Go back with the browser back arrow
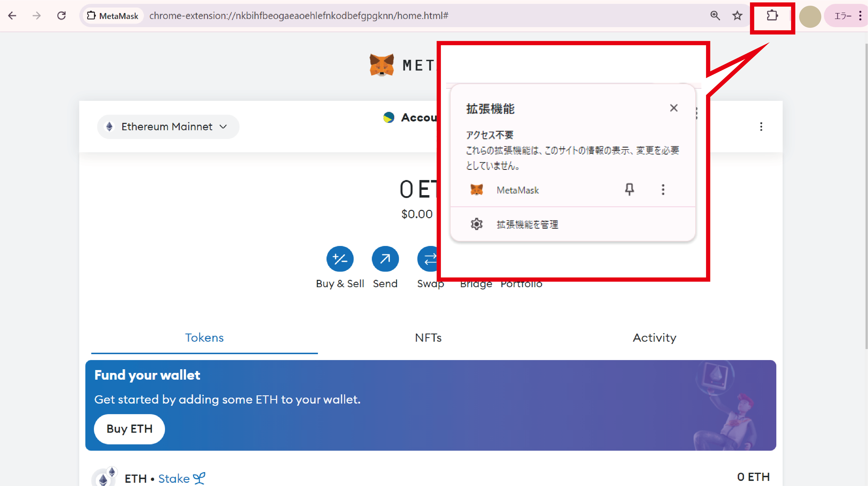The height and width of the screenshot is (486, 868). [x=12, y=16]
